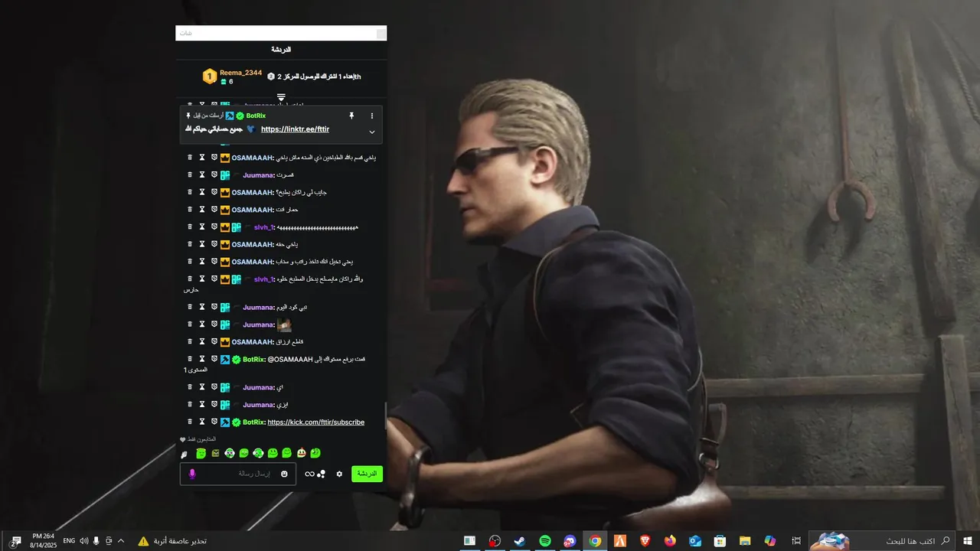Click the Windows Start button
The height and width of the screenshot is (551, 980).
click(967, 541)
